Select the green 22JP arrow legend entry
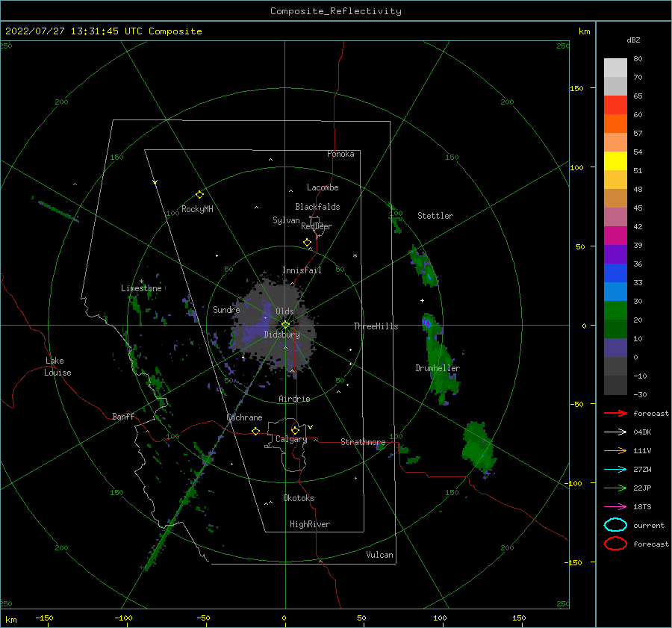 pos(615,488)
